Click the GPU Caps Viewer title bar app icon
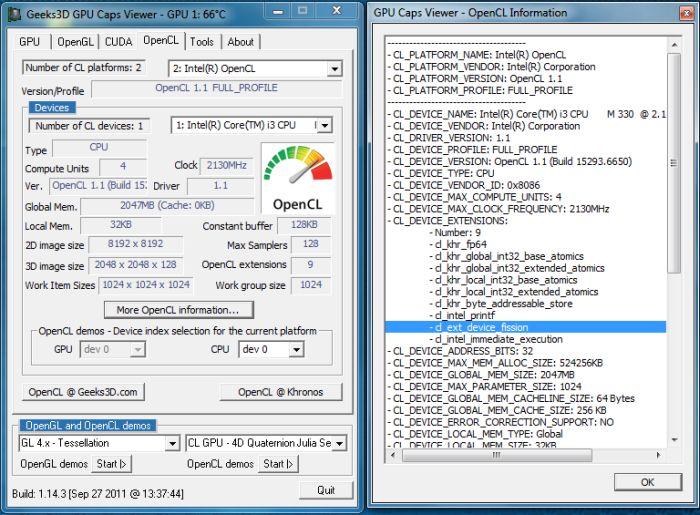This screenshot has width=700, height=515. click(15, 14)
